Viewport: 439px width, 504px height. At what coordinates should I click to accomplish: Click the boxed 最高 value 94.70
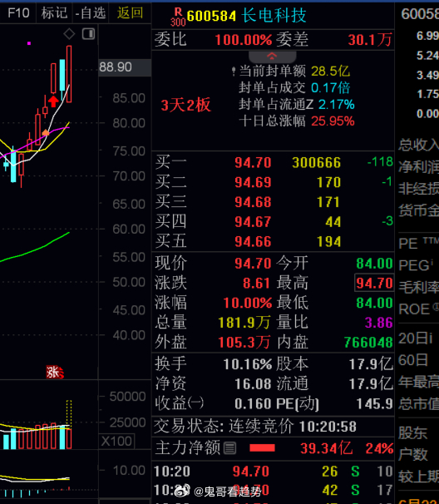tap(374, 283)
